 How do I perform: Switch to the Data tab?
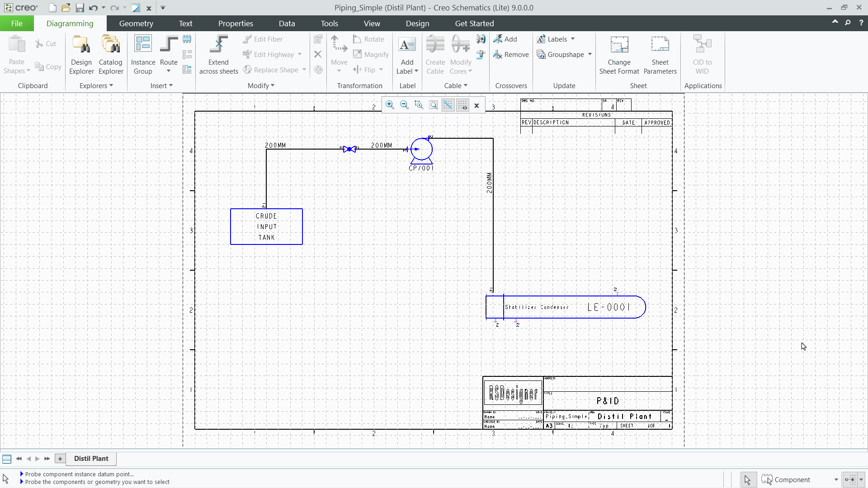(x=287, y=23)
